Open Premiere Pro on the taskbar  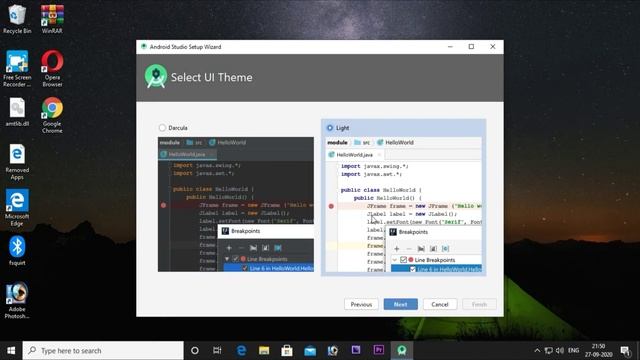(379, 350)
